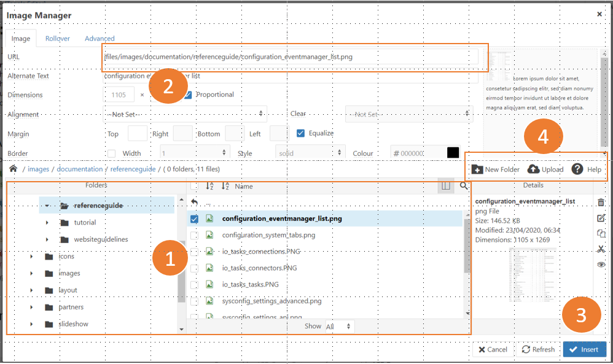Click the delete file trash icon
The width and height of the screenshot is (613, 364).
click(x=601, y=202)
